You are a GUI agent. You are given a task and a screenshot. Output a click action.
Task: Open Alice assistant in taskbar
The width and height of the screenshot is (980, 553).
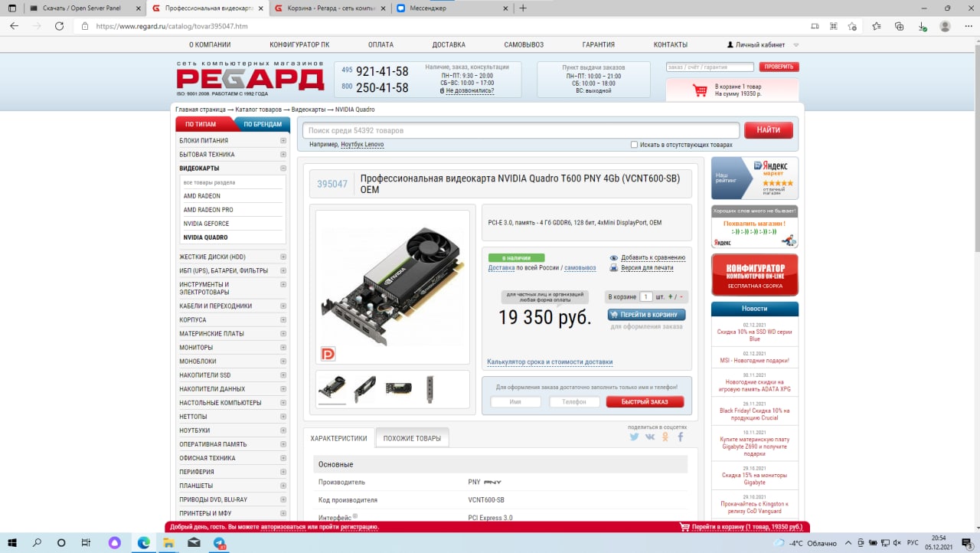pyautogui.click(x=115, y=543)
